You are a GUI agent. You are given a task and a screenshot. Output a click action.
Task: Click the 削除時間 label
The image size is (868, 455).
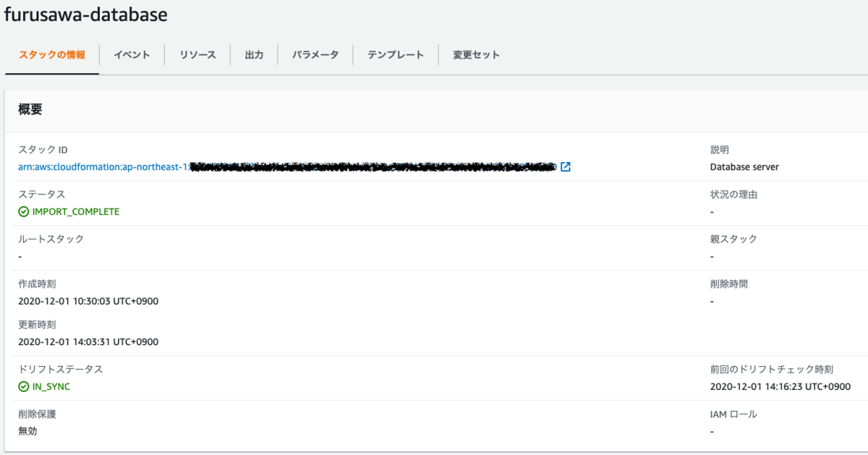729,284
